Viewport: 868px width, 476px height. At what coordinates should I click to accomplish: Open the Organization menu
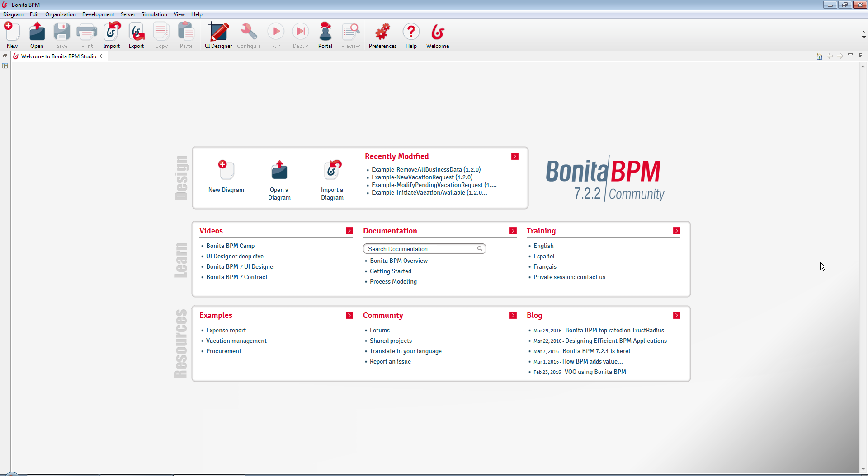61,14
